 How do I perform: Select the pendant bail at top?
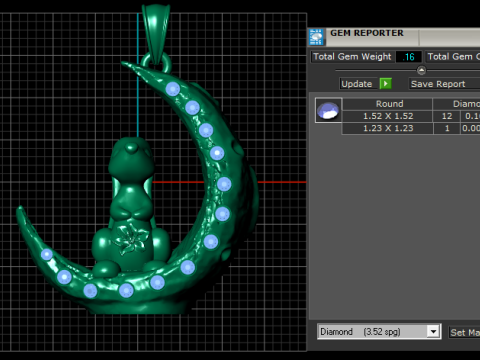click(156, 33)
